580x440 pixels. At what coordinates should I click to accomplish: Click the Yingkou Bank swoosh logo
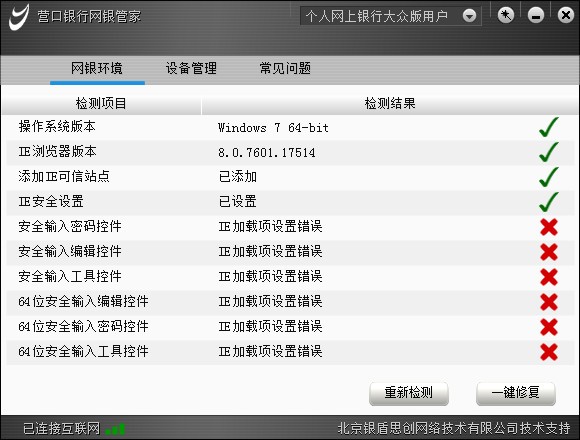click(x=18, y=17)
